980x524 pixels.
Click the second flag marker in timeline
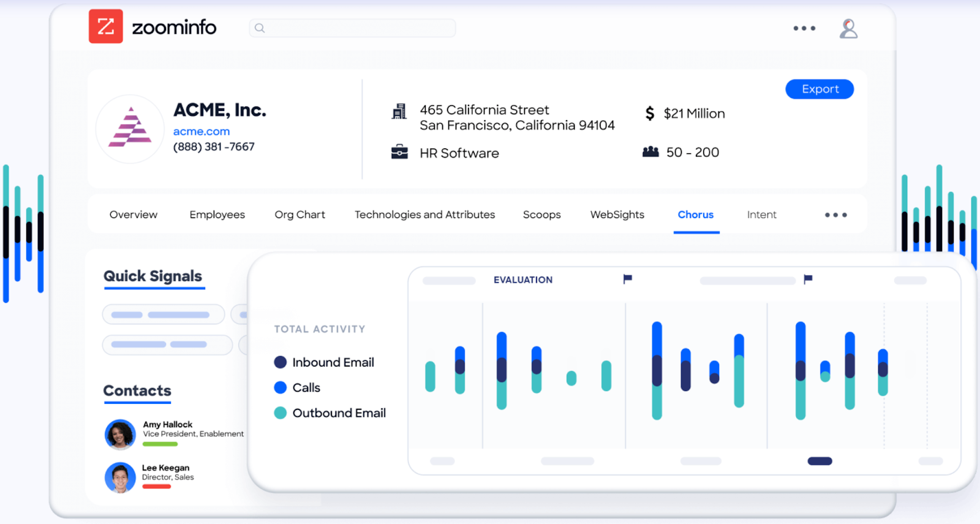[x=808, y=279]
